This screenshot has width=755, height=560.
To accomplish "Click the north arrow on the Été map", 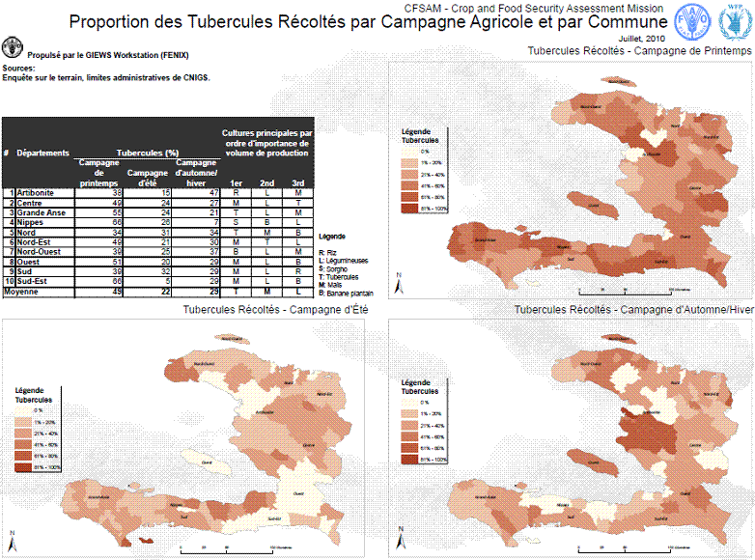I will (11, 536).
